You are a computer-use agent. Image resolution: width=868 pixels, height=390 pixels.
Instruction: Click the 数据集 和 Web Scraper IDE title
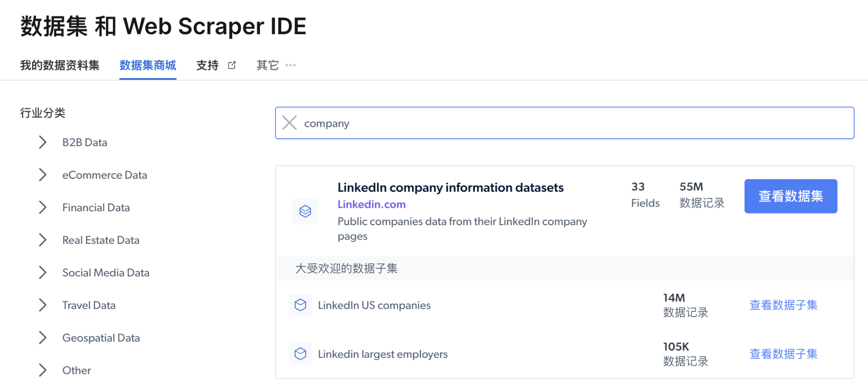(x=163, y=26)
